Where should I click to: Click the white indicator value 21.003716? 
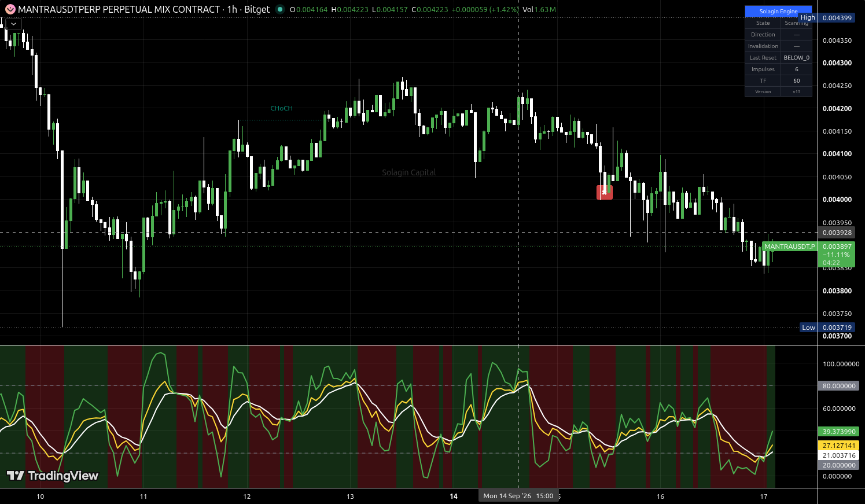coord(839,455)
